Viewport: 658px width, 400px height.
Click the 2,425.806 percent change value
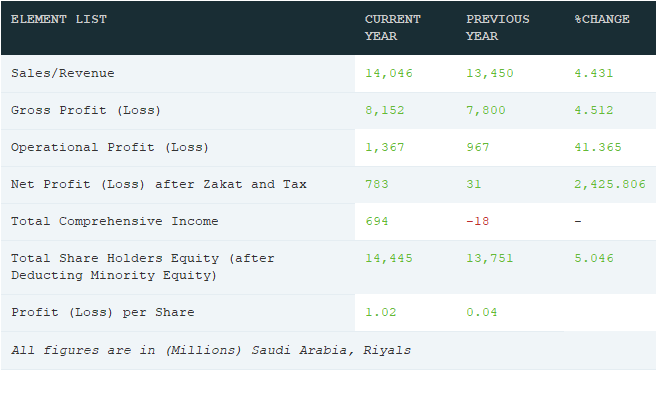610,184
